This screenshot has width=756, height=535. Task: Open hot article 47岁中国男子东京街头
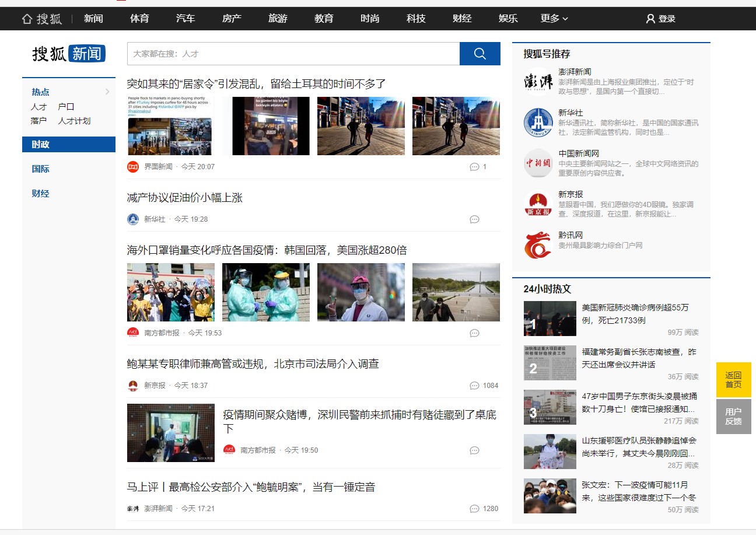coord(639,403)
